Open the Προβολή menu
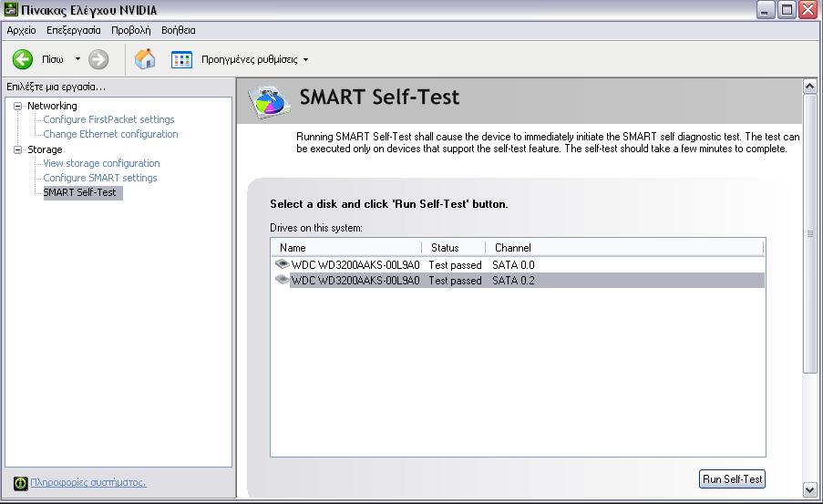The image size is (823, 504). 130,30
